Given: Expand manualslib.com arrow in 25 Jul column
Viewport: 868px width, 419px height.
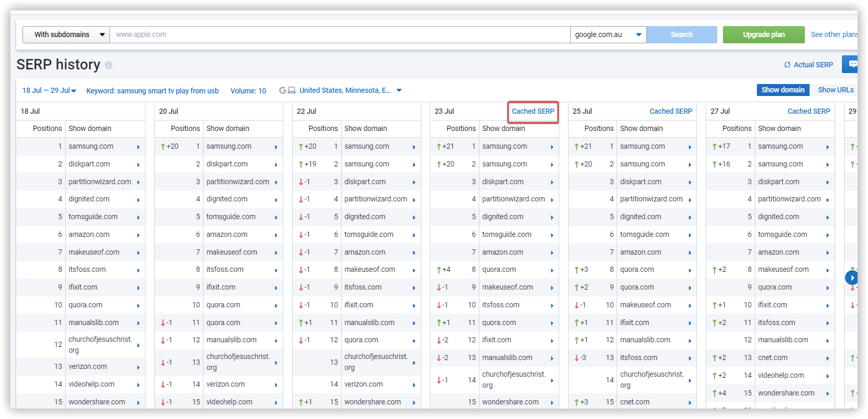Looking at the screenshot, I should point(690,341).
